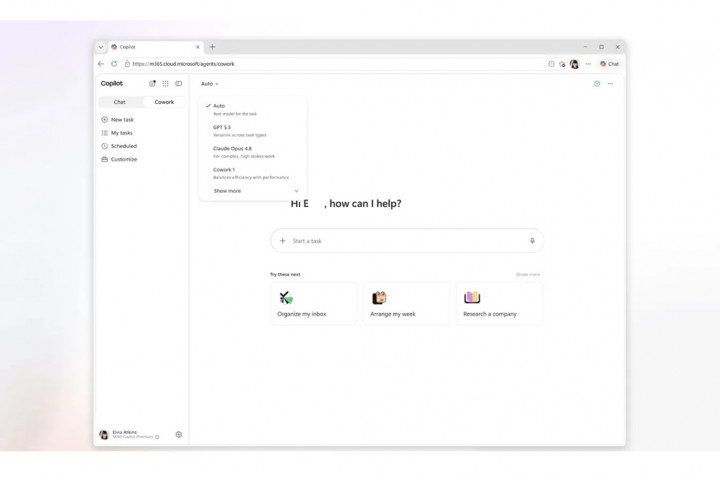Click the My tasks list icon
720x478 pixels.
click(104, 133)
